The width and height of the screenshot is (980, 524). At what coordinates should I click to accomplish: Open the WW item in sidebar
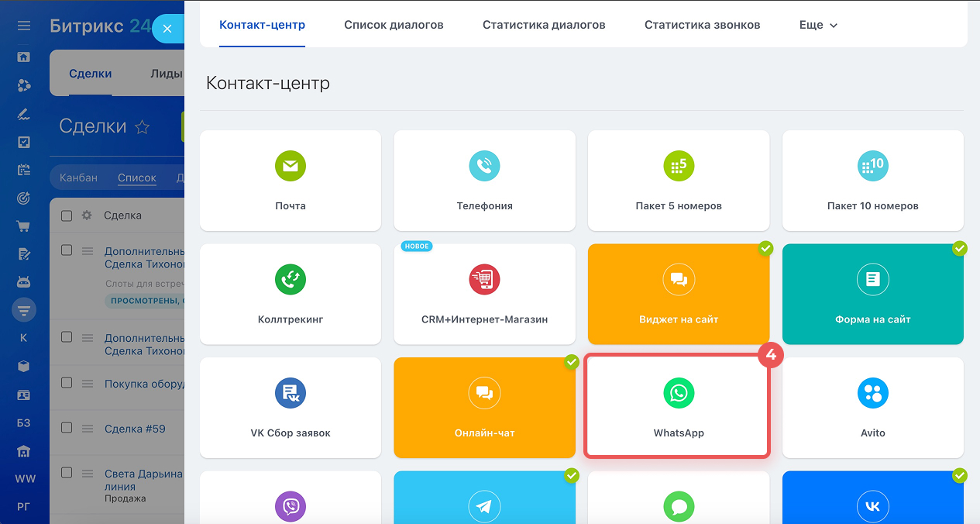[x=25, y=479]
